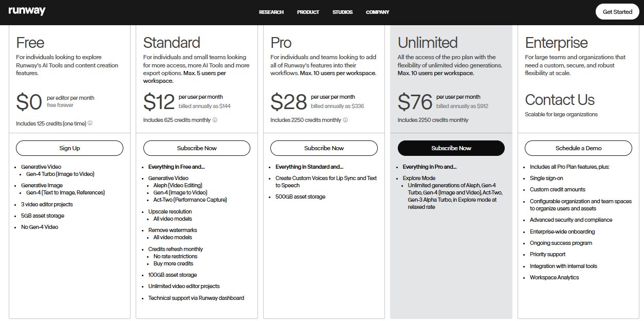The image size is (644, 321).
Task: Click the Enterprise plan title
Action: 556,42
